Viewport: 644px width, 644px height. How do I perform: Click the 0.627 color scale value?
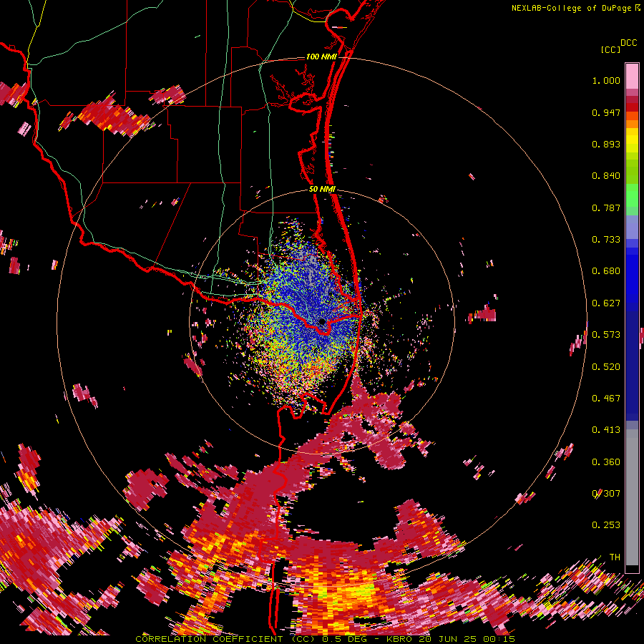point(606,303)
